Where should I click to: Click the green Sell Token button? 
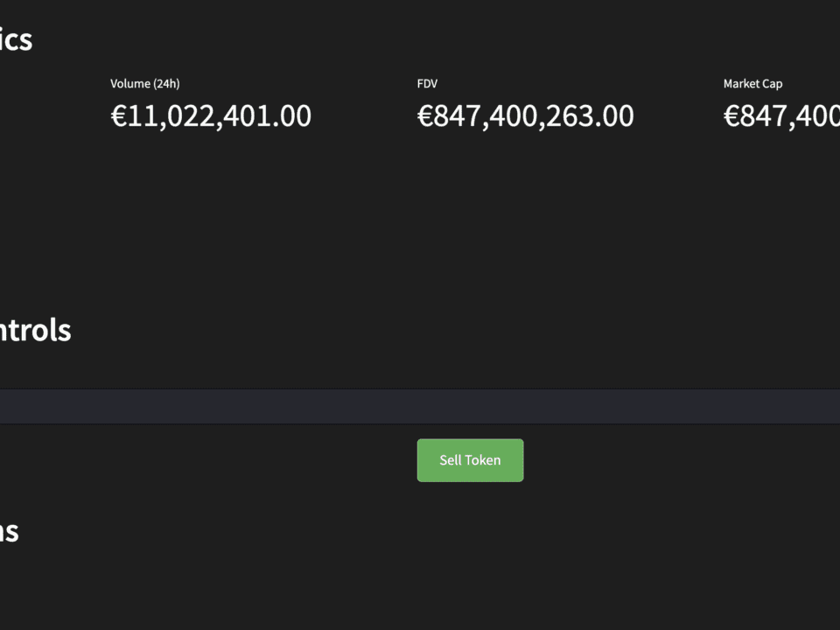pyautogui.click(x=470, y=460)
